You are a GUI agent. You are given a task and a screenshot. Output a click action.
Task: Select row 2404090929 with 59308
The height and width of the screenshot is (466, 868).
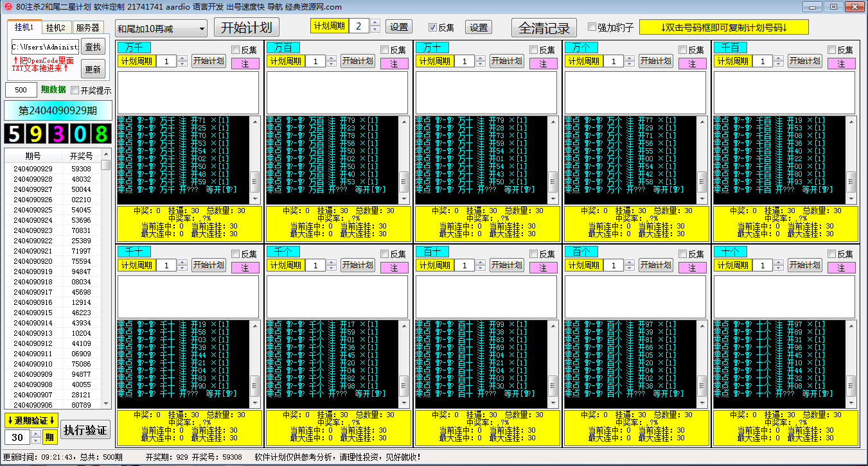(x=53, y=169)
